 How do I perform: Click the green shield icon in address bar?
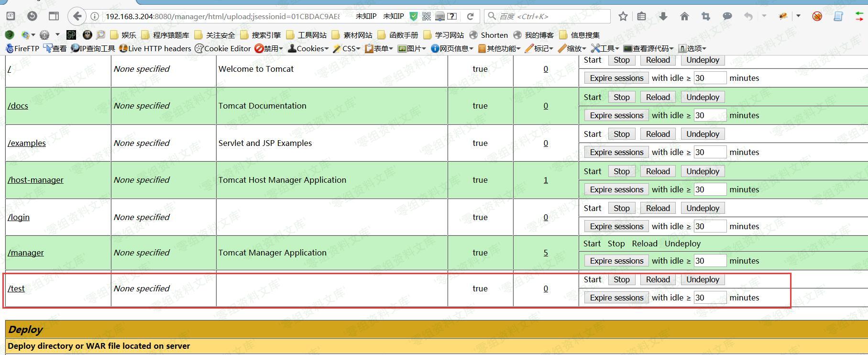[414, 16]
